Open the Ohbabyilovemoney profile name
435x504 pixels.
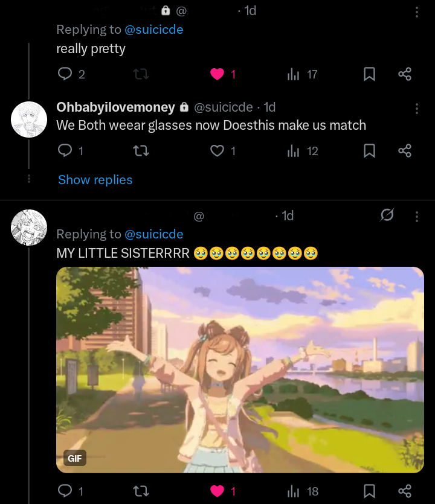[x=115, y=107]
